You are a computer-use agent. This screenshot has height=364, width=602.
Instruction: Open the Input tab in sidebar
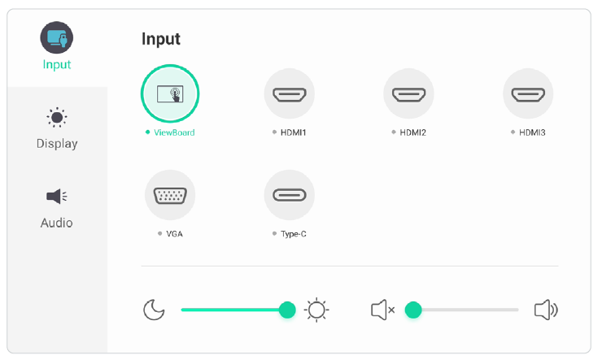pyautogui.click(x=57, y=47)
